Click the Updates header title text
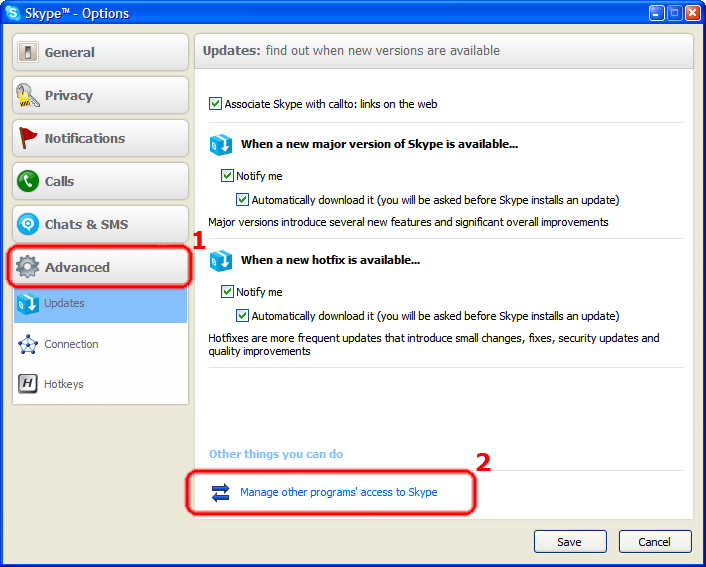Screen dimensions: 706x567 (231, 50)
